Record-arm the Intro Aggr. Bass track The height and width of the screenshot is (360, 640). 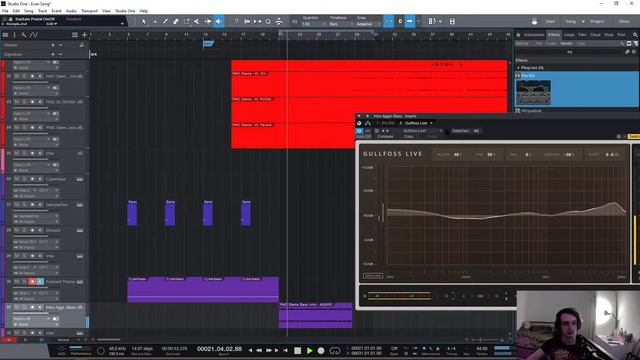(32, 307)
